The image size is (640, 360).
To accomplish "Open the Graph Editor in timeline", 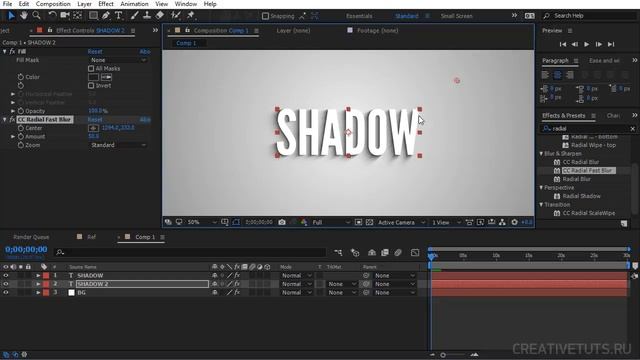I will (x=415, y=253).
